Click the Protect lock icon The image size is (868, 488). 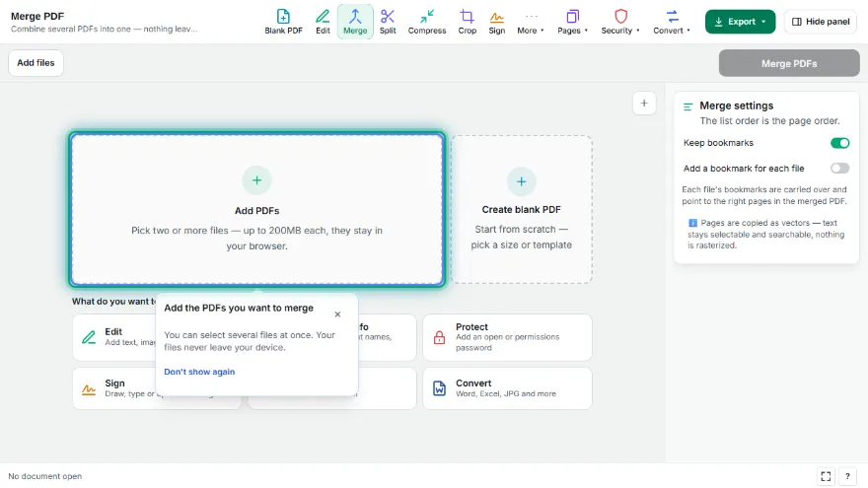tap(440, 337)
